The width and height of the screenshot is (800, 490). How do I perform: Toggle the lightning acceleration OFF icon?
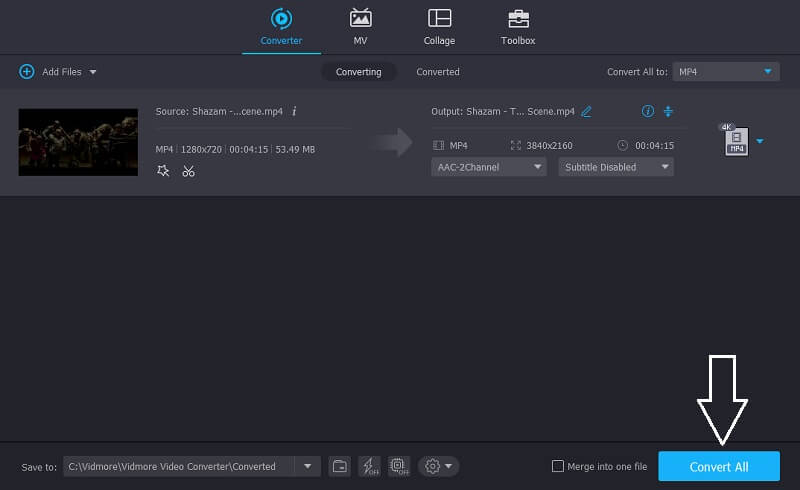(369, 466)
